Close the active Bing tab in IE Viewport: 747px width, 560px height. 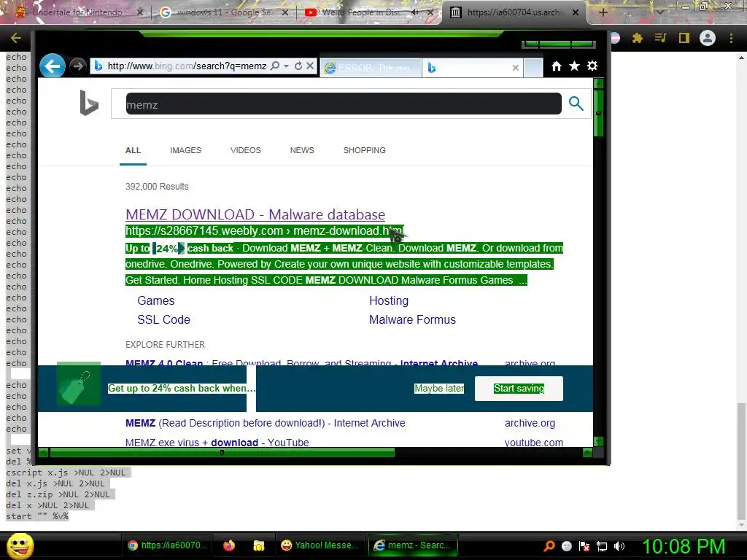(x=516, y=68)
